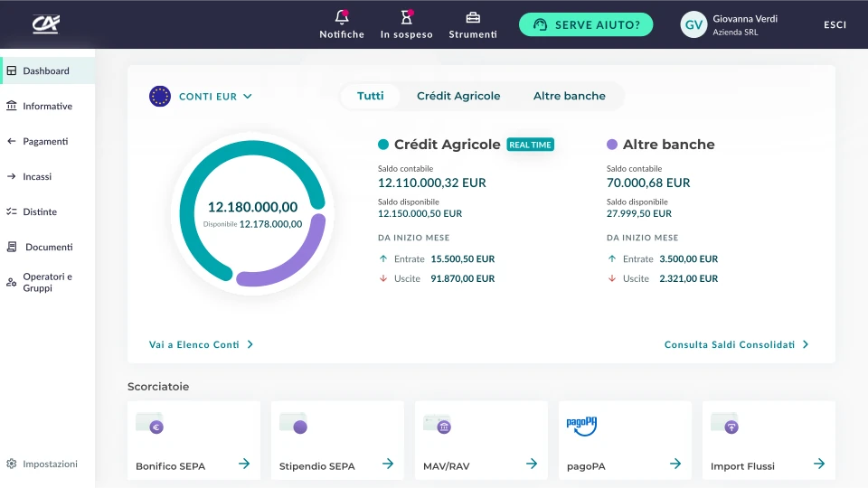Click arrow on MAV/RAV shortcut

pyautogui.click(x=532, y=464)
